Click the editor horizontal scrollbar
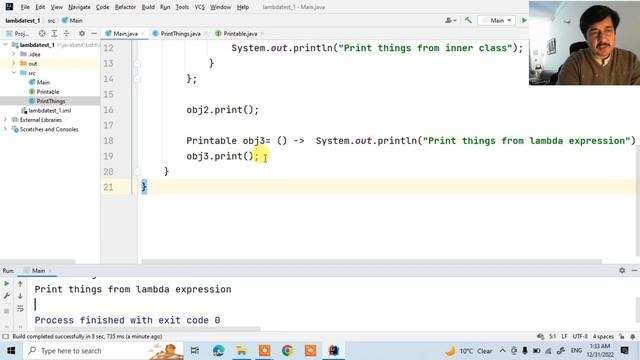This screenshot has height=360, width=640. 371,262
